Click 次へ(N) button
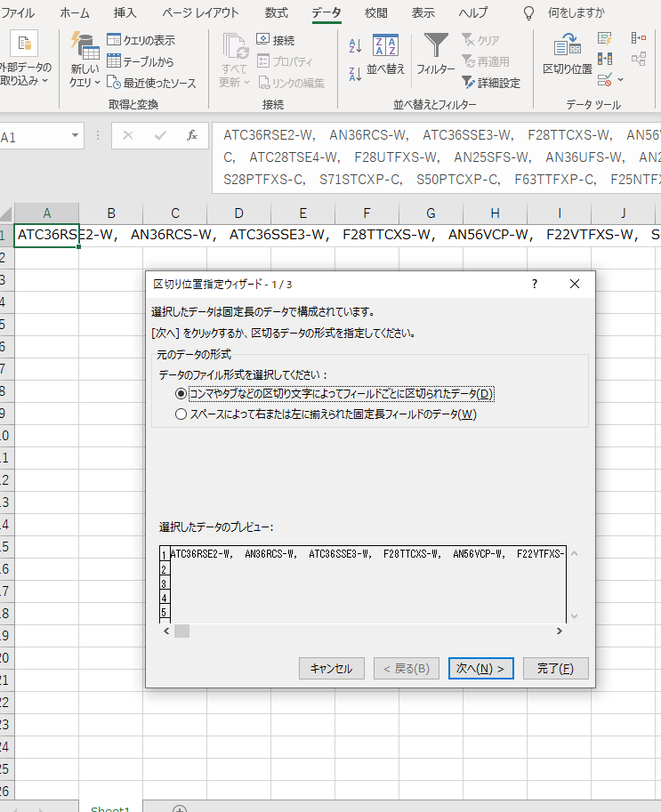 coord(480,669)
